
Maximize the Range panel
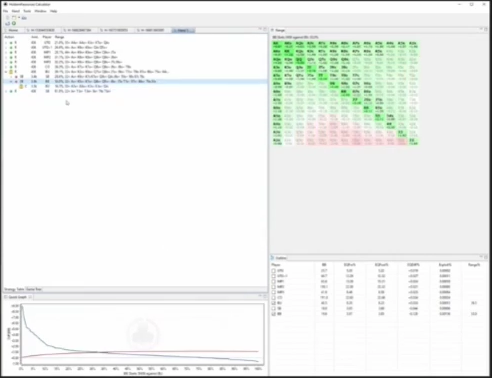point(486,29)
